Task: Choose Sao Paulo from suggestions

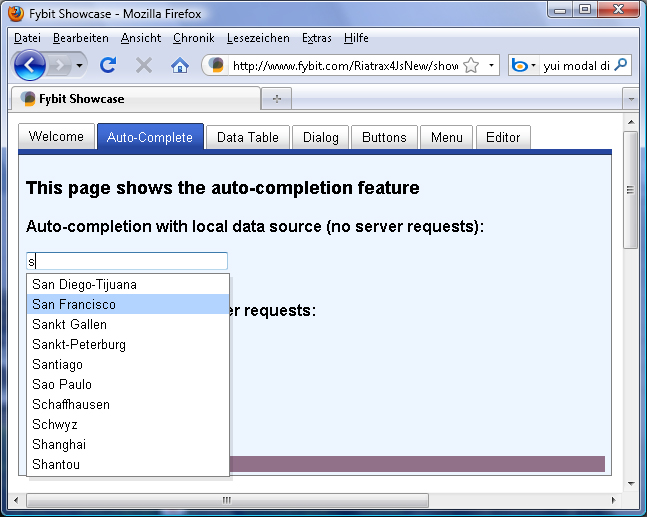Action: click(128, 384)
